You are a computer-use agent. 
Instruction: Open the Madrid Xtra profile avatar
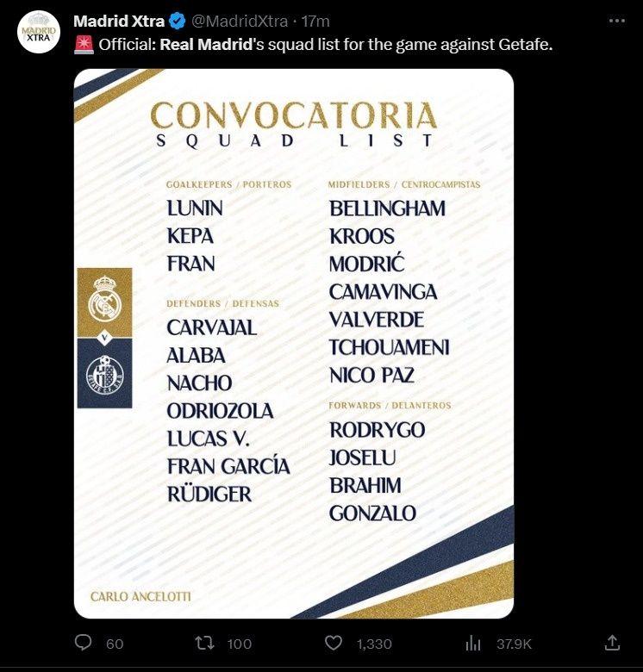point(38,33)
